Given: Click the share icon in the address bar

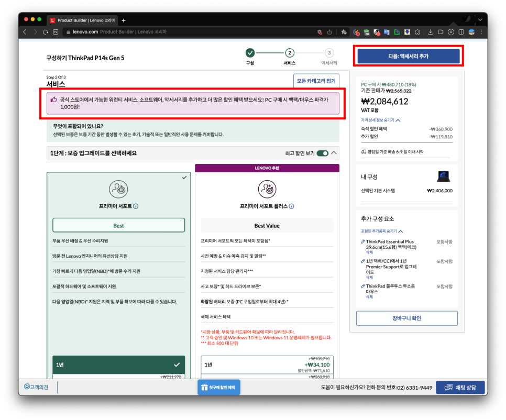Looking at the screenshot, I should click(x=329, y=32).
